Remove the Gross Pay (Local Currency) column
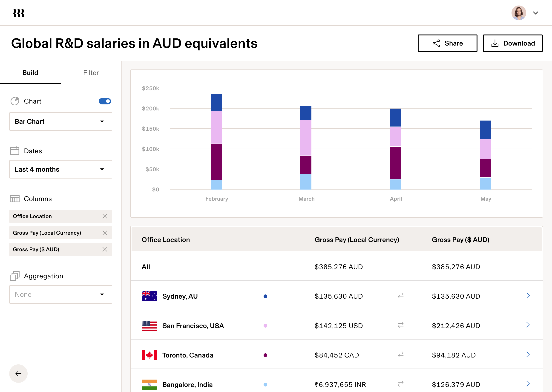The width and height of the screenshot is (552, 392). coord(105,233)
